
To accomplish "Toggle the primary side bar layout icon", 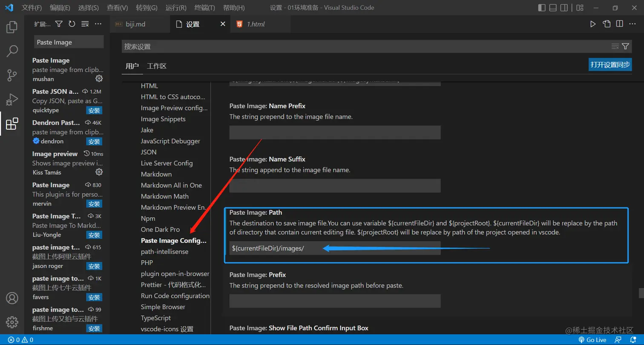I will click(542, 8).
